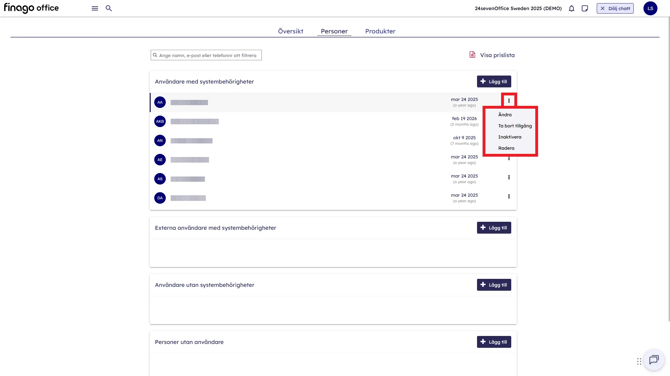The image size is (670, 376).
Task: Click the page's vertical scrollbar
Action: coord(669,169)
